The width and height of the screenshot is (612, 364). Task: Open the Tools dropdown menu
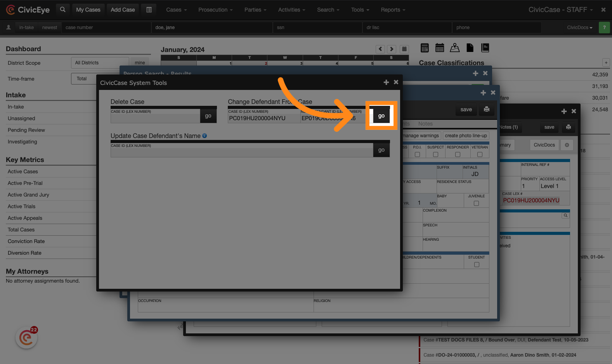coord(360,10)
